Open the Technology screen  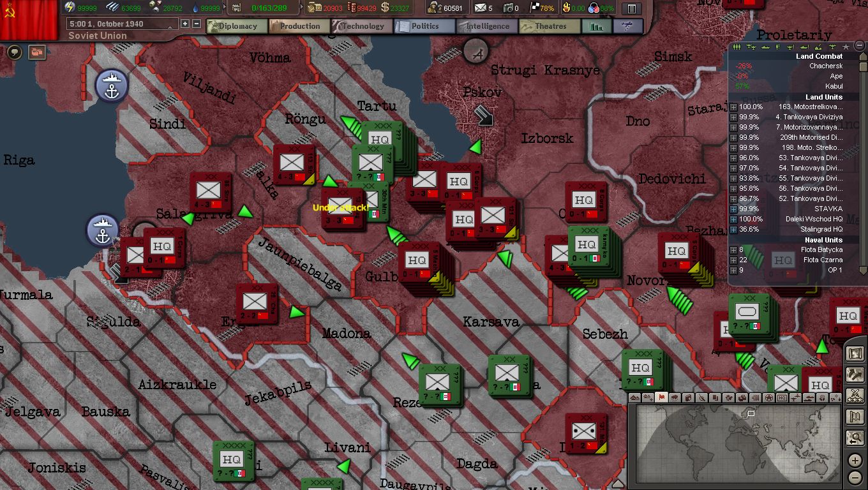point(362,26)
